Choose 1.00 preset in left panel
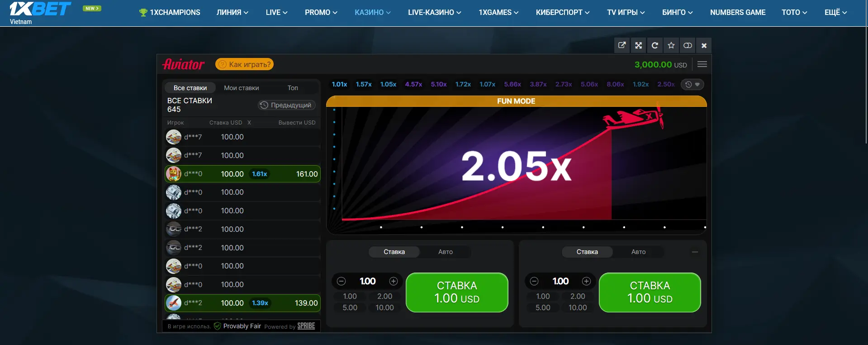868x345 pixels. tap(350, 296)
